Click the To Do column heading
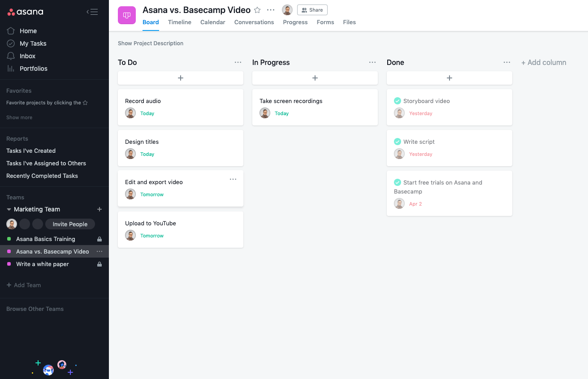This screenshot has width=588, height=379. 127,62
